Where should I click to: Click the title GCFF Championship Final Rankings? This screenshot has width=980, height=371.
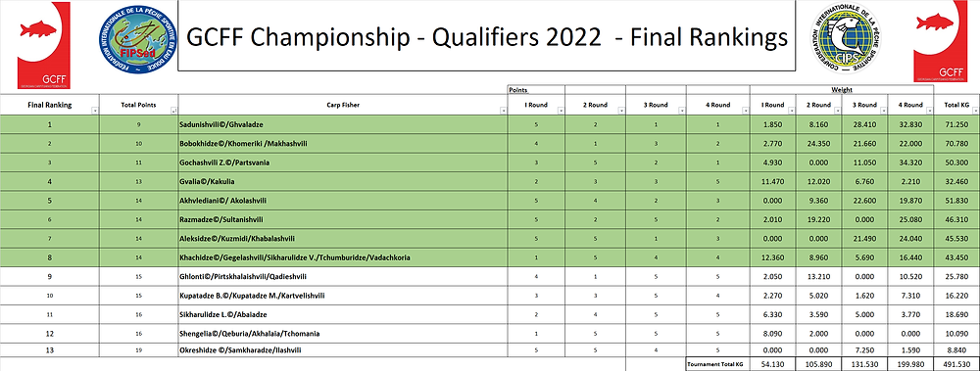[x=486, y=37]
